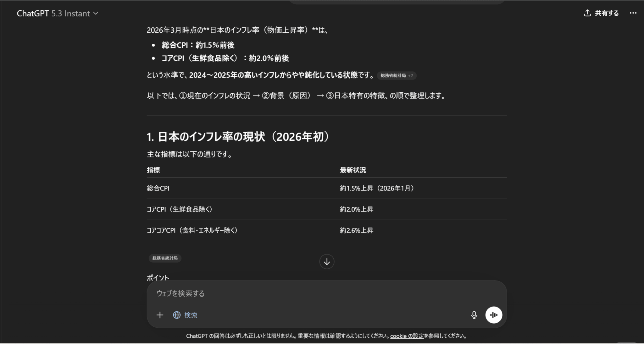
Task: Click the plus attachment icon
Action: click(x=160, y=315)
